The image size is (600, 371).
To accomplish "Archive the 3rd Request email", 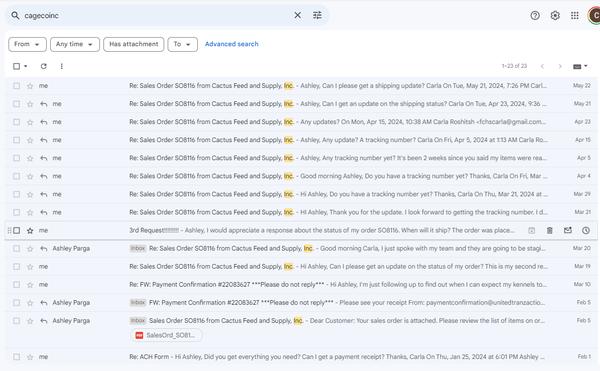I will pyautogui.click(x=532, y=230).
